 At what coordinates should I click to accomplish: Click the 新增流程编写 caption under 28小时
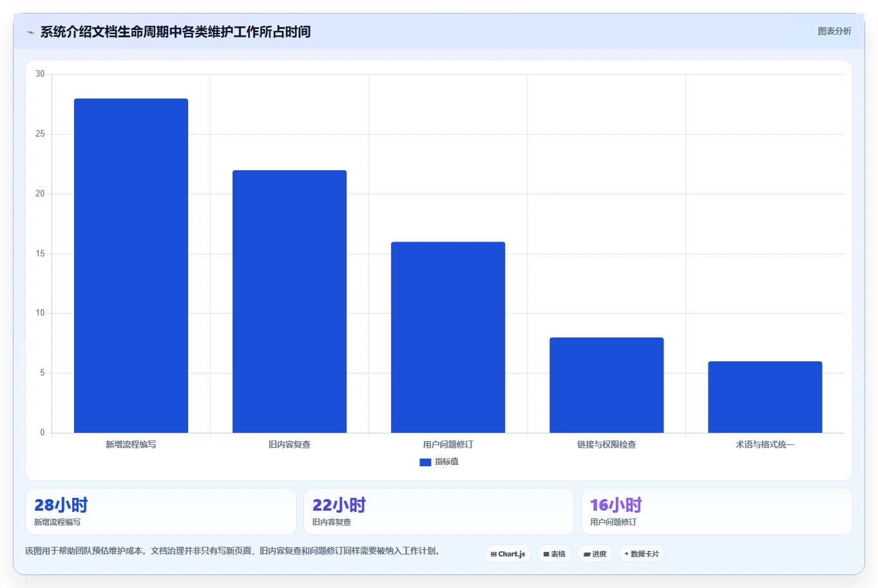[x=57, y=522]
